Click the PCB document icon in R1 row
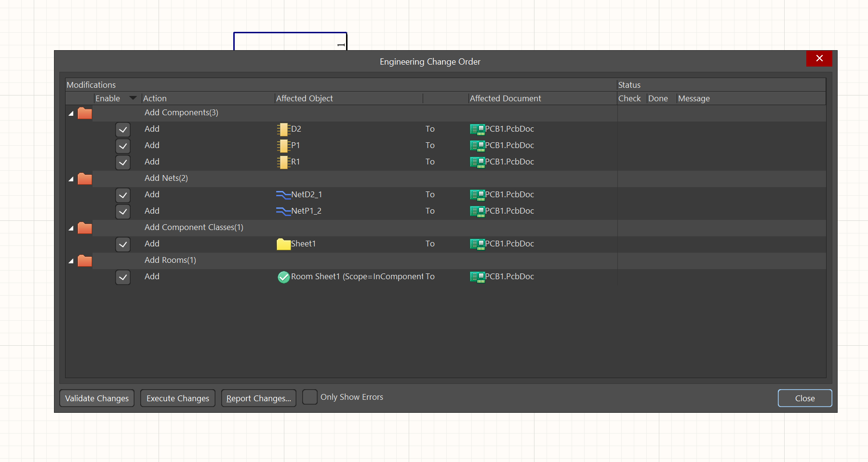Image resolution: width=868 pixels, height=462 pixels. [478, 163]
